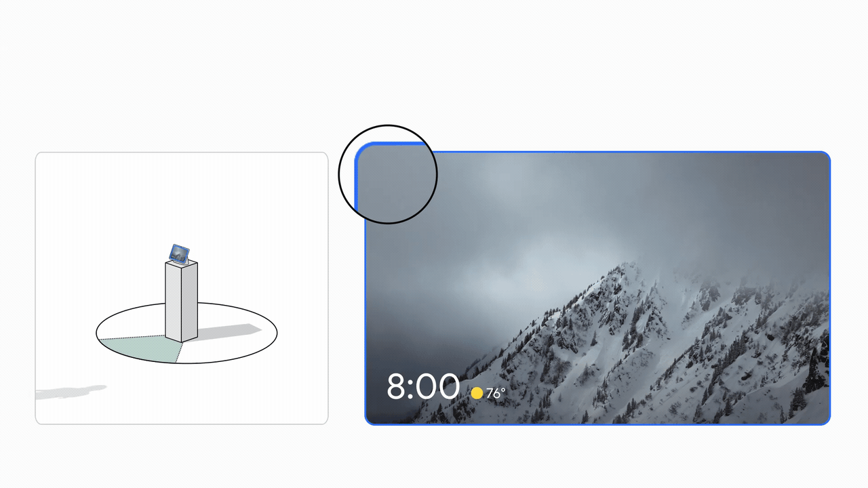Tap the small smart display atop pedestal
The image size is (868, 488).
pyautogui.click(x=179, y=253)
